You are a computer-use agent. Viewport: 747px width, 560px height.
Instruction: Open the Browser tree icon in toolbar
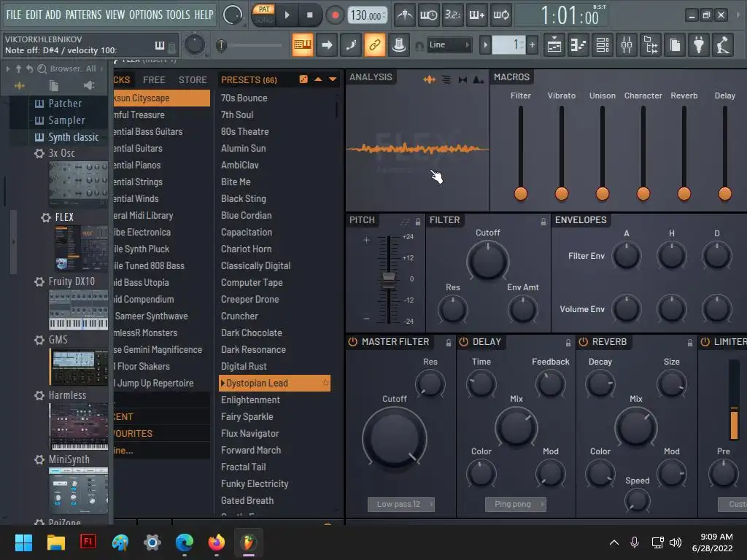(651, 45)
